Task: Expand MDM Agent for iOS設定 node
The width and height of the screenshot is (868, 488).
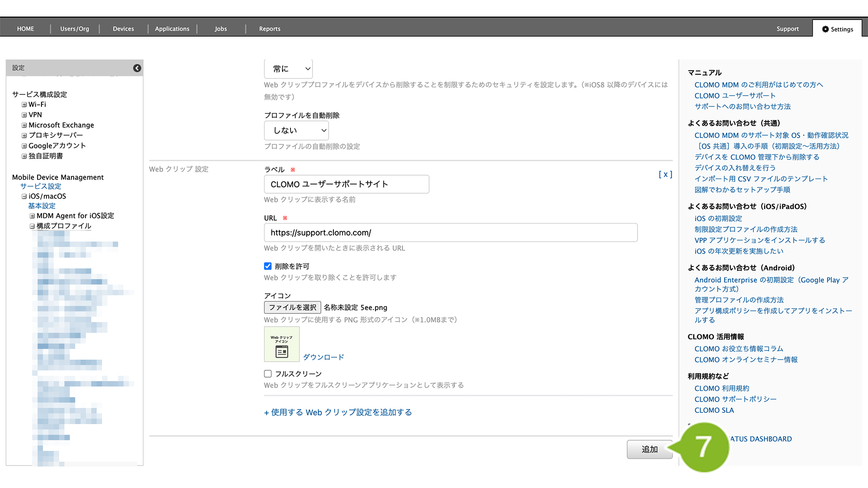Action: tap(32, 216)
